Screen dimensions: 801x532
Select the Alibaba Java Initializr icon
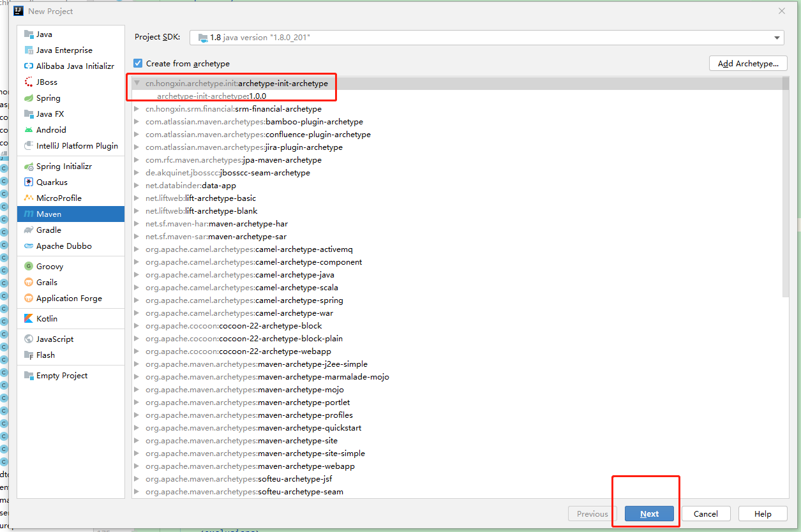click(x=28, y=66)
